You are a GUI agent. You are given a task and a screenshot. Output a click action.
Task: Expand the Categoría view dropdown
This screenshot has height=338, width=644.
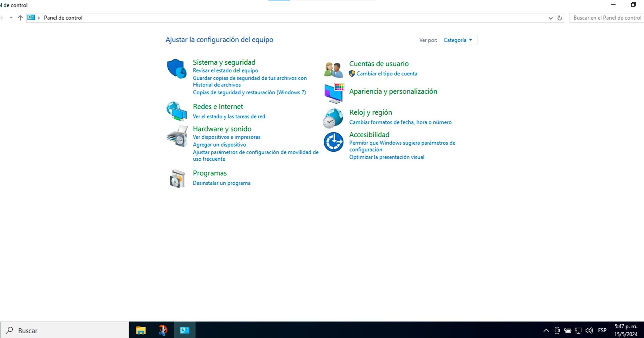click(x=458, y=40)
